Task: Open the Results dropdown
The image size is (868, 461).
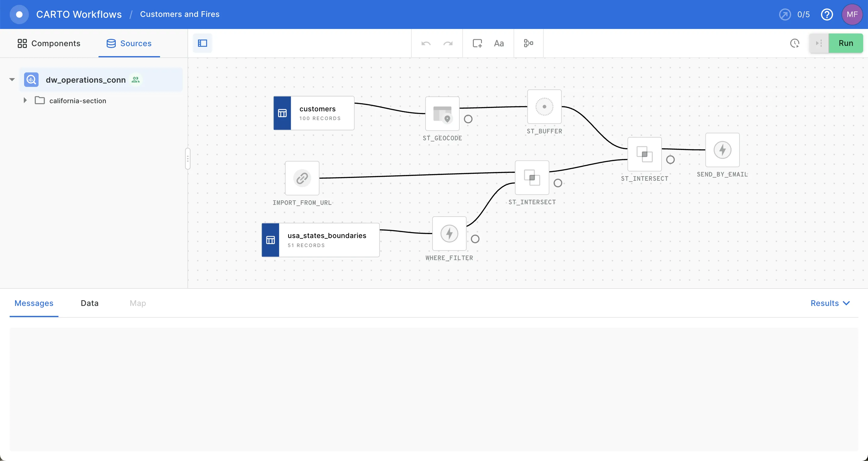Action: pos(830,303)
